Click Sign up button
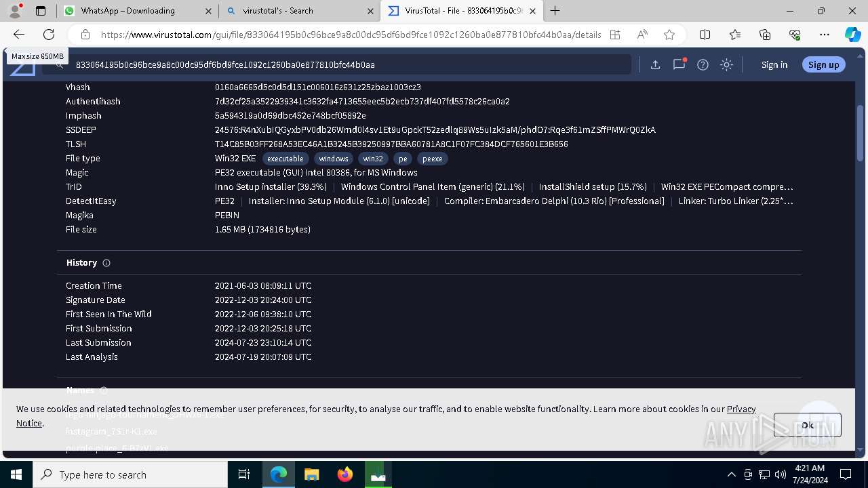 click(x=824, y=64)
